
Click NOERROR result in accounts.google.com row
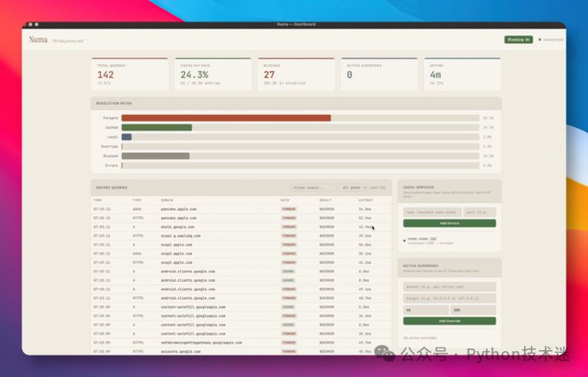[x=327, y=351]
